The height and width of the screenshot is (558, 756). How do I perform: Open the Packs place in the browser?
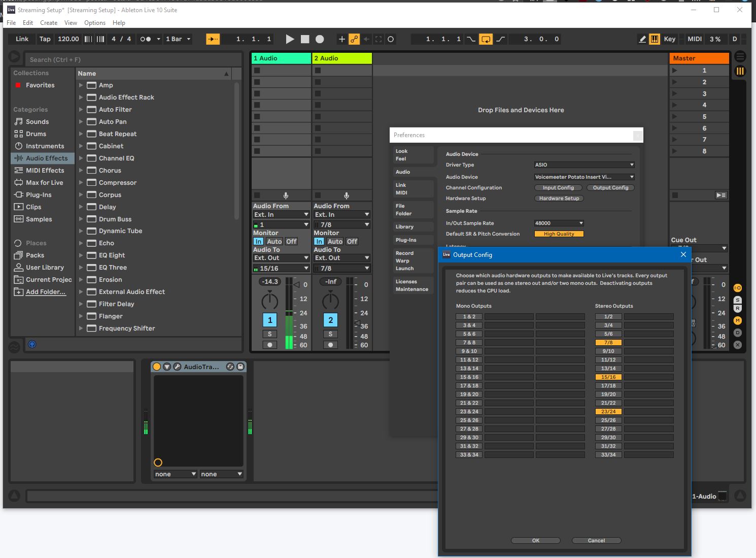click(35, 255)
